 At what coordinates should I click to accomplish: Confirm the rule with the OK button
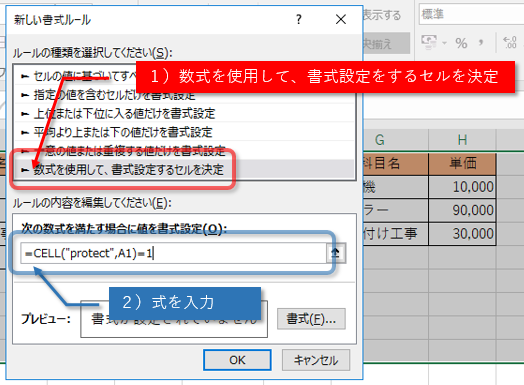tap(237, 360)
